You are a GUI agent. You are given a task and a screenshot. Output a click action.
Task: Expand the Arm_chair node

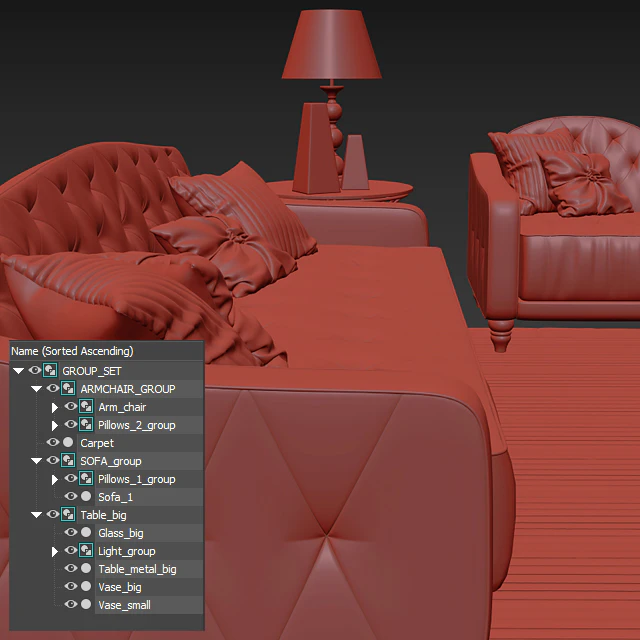(55, 407)
